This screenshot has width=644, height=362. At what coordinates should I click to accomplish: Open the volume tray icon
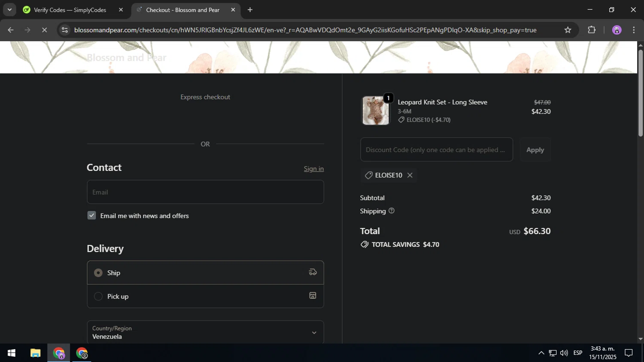[564, 353]
